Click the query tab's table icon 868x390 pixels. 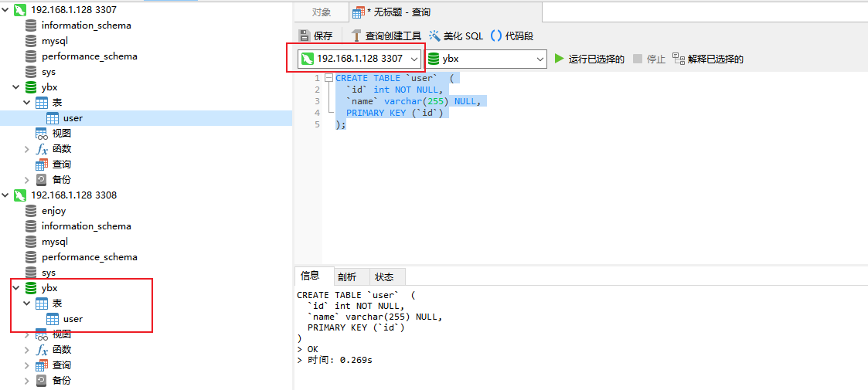359,12
